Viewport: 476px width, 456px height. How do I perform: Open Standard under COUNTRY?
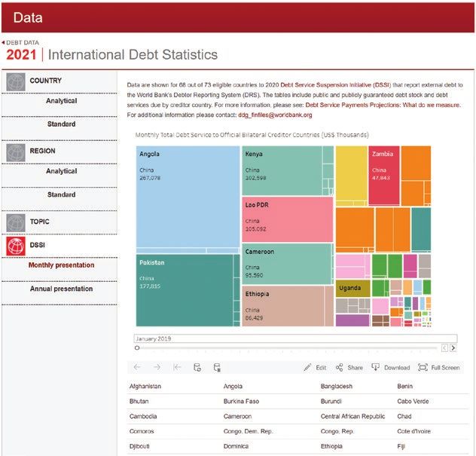[61, 124]
